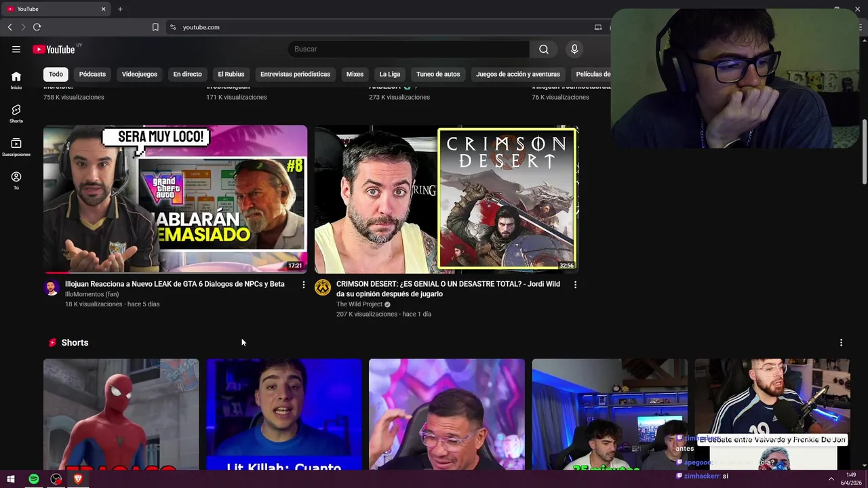Click the Buscar search field

pyautogui.click(x=409, y=49)
